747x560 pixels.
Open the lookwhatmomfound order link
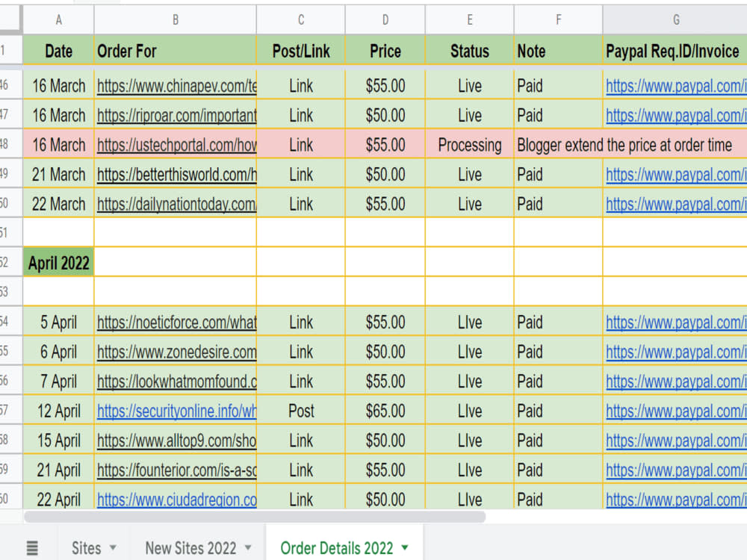[x=177, y=382]
